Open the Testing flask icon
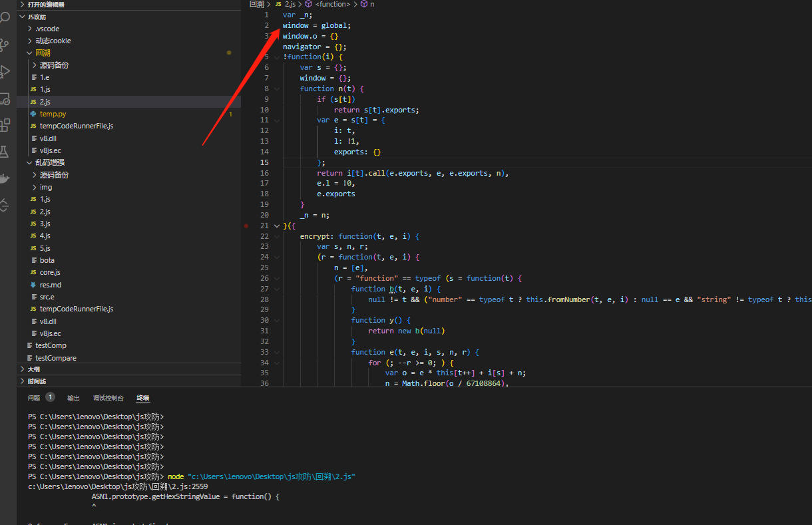This screenshot has width=812, height=525. click(5, 152)
